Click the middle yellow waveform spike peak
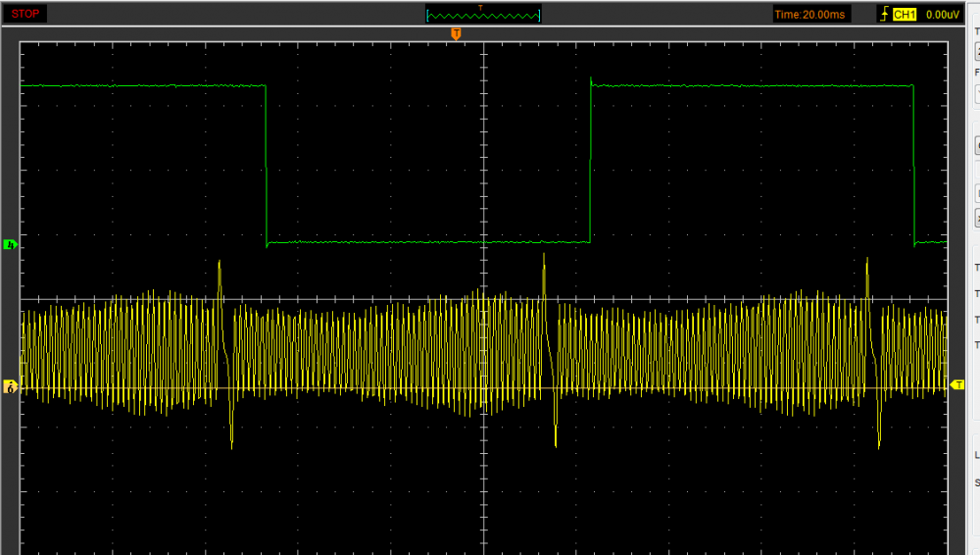 click(x=544, y=256)
